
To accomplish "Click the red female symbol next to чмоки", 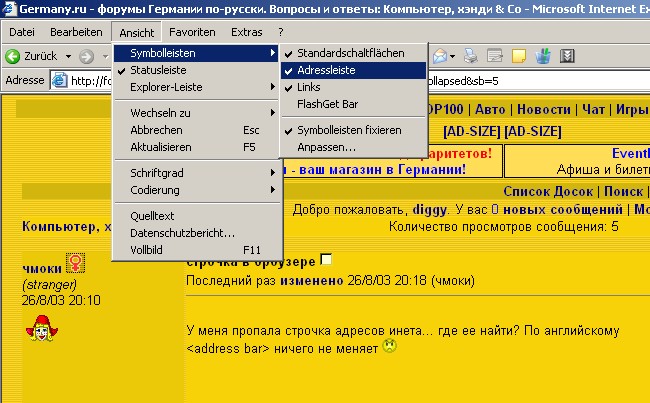I will (75, 264).
